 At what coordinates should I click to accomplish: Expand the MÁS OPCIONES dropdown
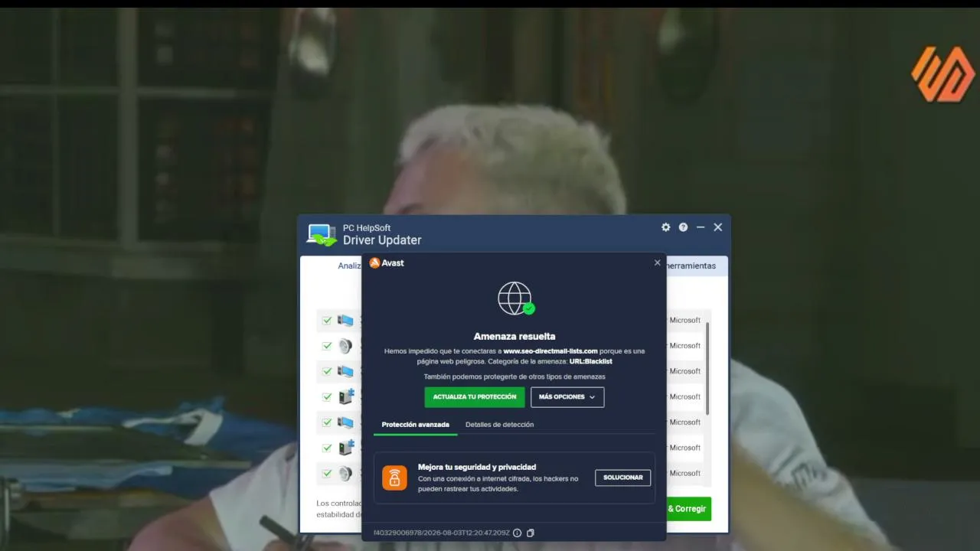coord(567,397)
